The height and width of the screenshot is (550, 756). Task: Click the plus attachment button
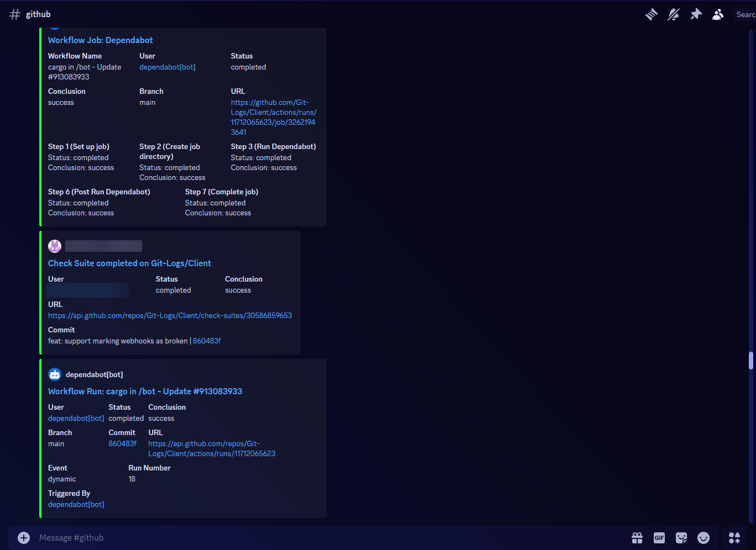(x=24, y=538)
